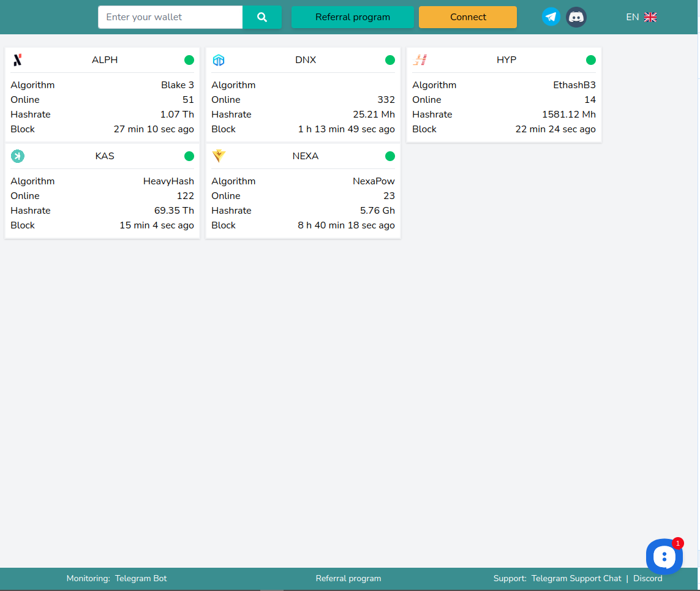Click the Referral program header button
Viewport: 700px width, 591px height.
tap(352, 17)
